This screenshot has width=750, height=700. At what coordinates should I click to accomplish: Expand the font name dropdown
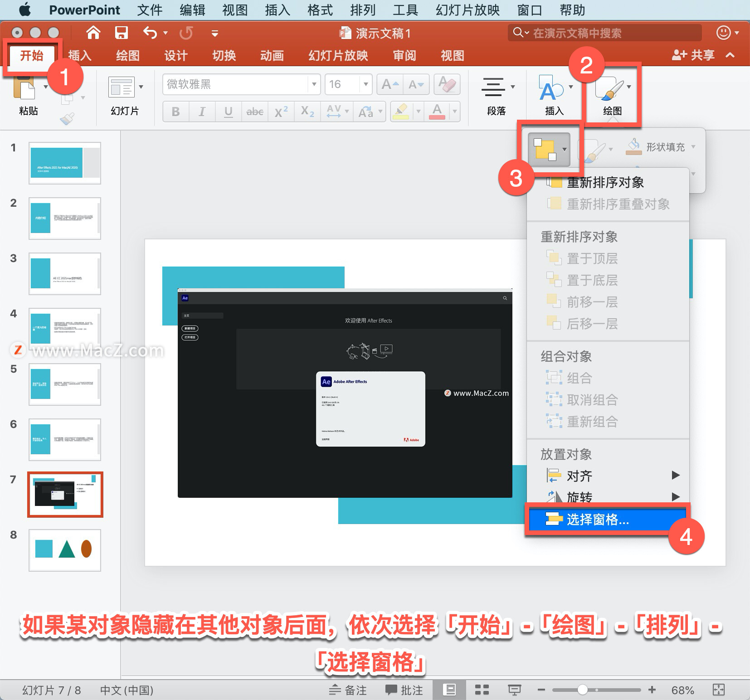click(314, 84)
